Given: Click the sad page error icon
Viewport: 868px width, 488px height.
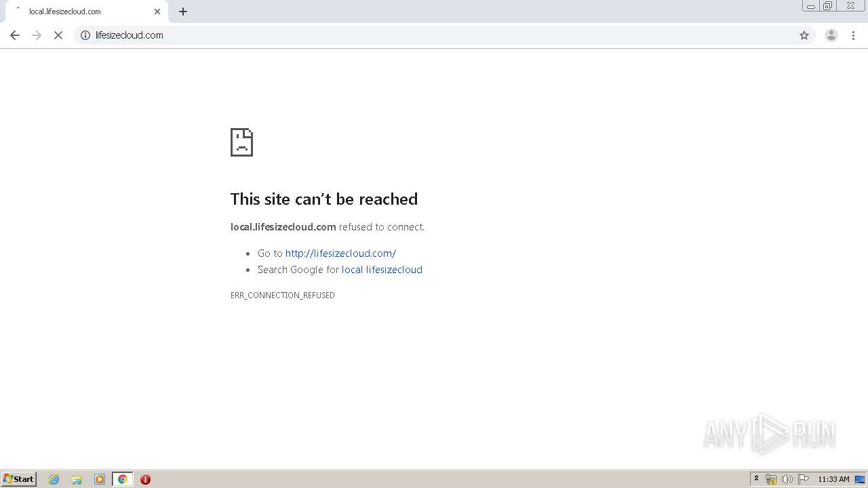Looking at the screenshot, I should coord(241,142).
